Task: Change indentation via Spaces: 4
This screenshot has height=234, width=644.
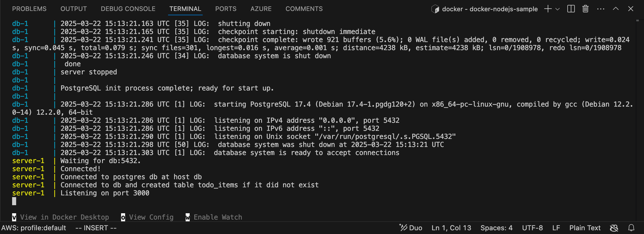Action: point(496,228)
